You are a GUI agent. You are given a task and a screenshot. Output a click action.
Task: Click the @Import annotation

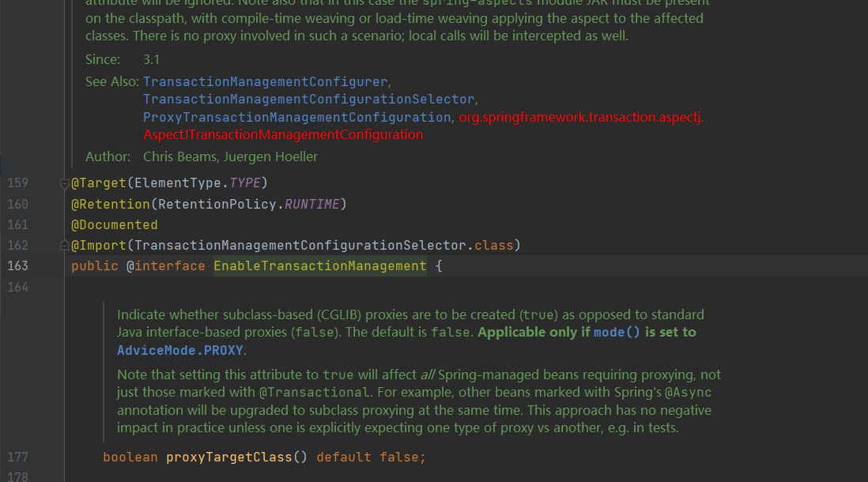click(x=99, y=245)
